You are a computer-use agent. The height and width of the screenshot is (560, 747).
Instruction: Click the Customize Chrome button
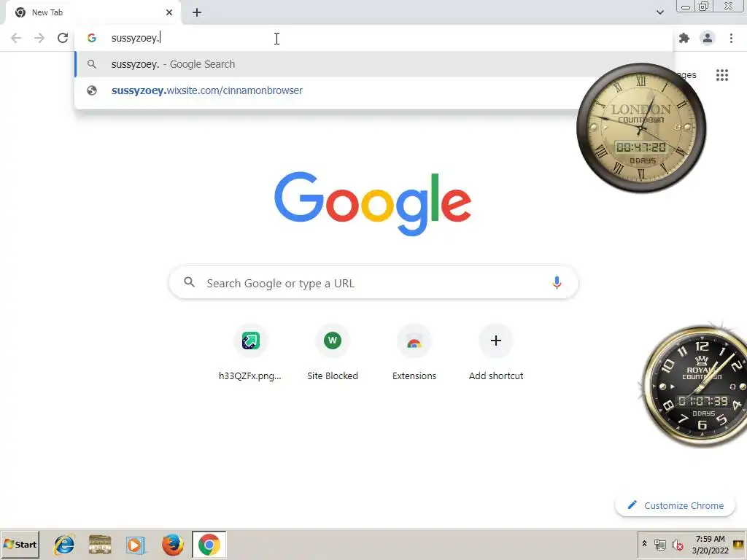point(675,505)
